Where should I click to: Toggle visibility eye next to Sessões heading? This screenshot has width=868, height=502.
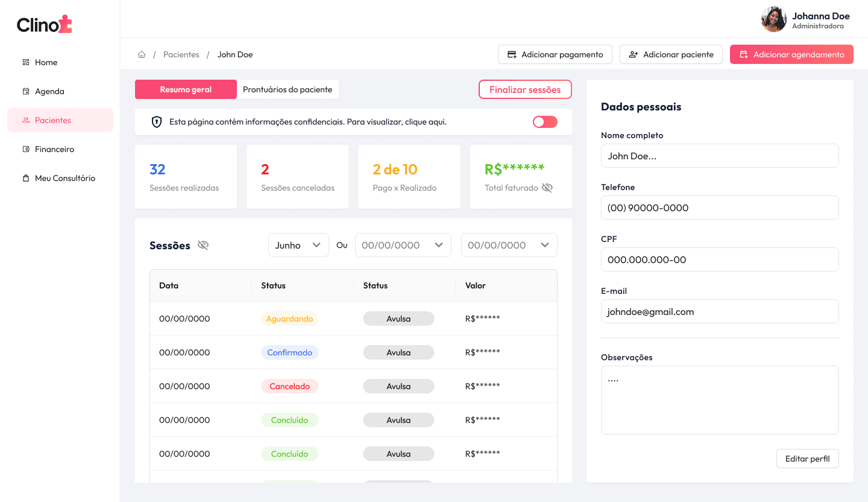(203, 245)
